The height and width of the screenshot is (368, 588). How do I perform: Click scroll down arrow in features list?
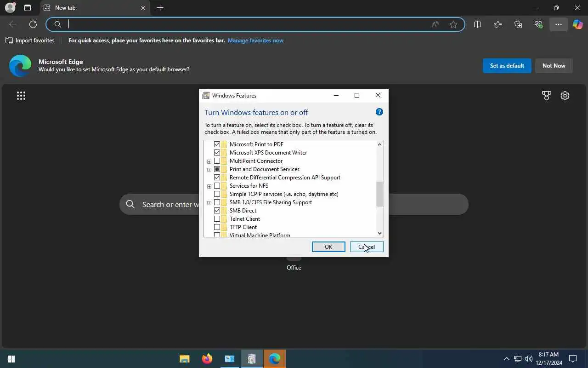tap(379, 233)
